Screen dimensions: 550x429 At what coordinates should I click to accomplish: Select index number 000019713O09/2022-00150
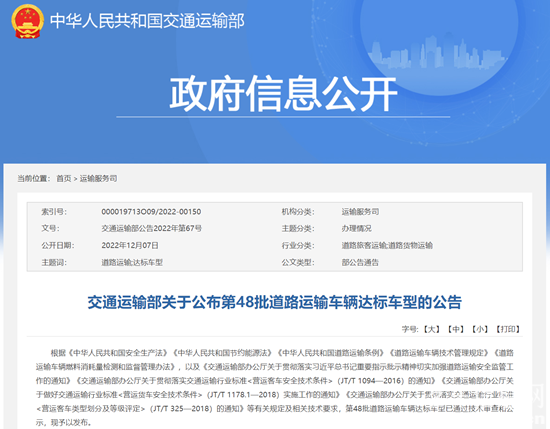click(151, 212)
